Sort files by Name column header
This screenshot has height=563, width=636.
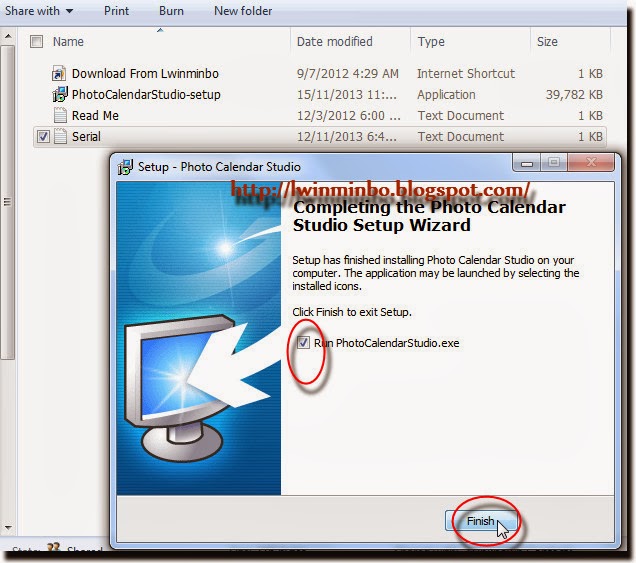coord(68,41)
